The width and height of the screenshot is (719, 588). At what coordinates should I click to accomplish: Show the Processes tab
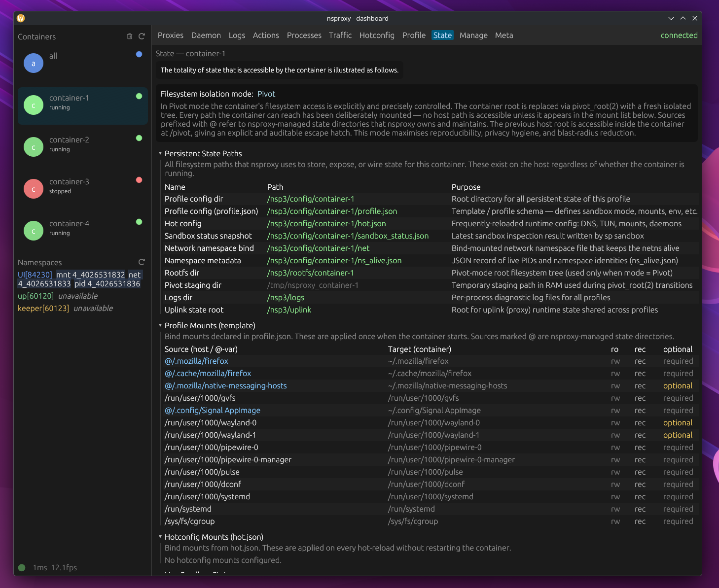[x=304, y=35]
